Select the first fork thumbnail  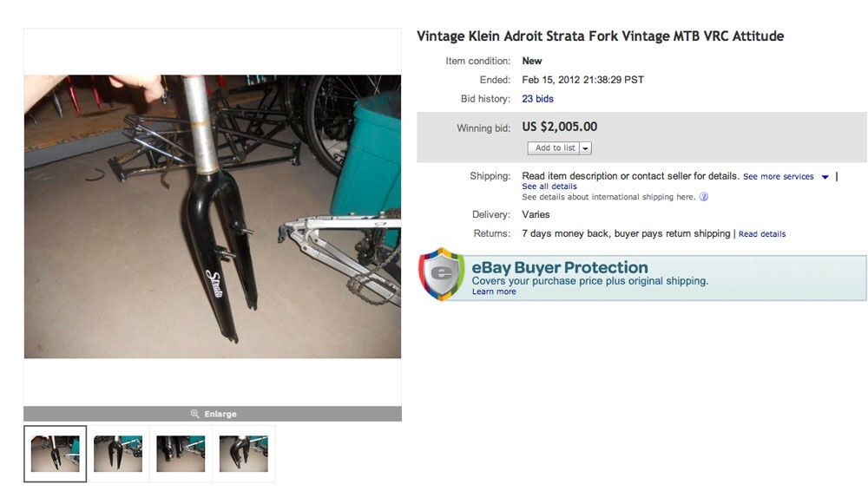56,454
